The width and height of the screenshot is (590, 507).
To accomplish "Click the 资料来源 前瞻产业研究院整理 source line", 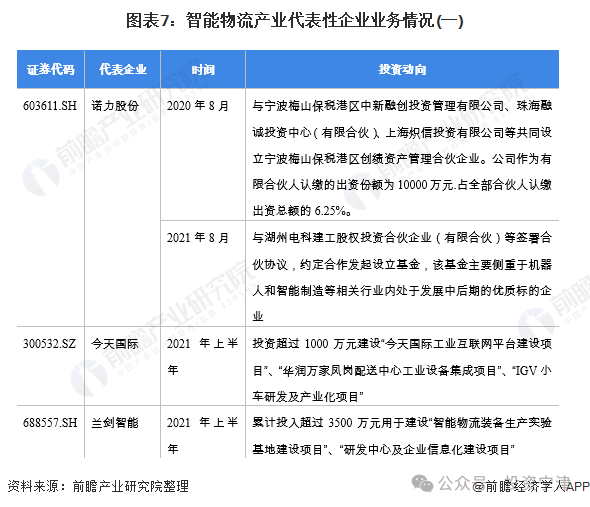I will 98,486.
